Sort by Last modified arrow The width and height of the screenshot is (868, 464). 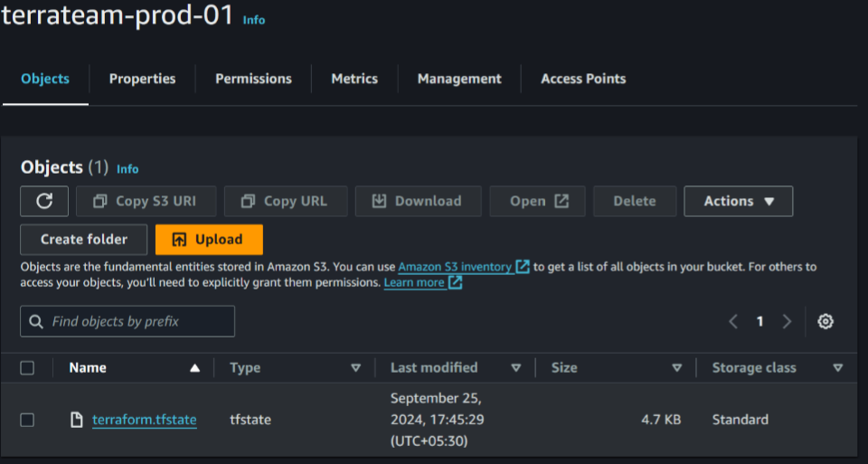[x=516, y=368]
